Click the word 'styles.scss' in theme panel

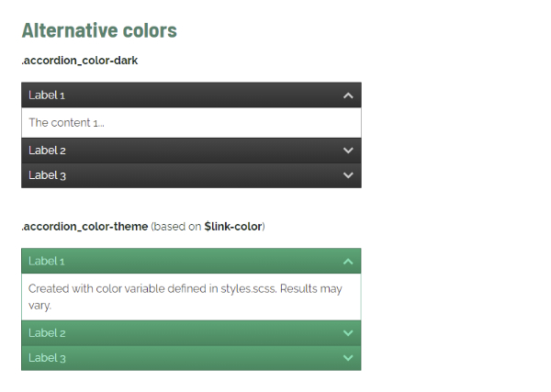tap(249, 289)
